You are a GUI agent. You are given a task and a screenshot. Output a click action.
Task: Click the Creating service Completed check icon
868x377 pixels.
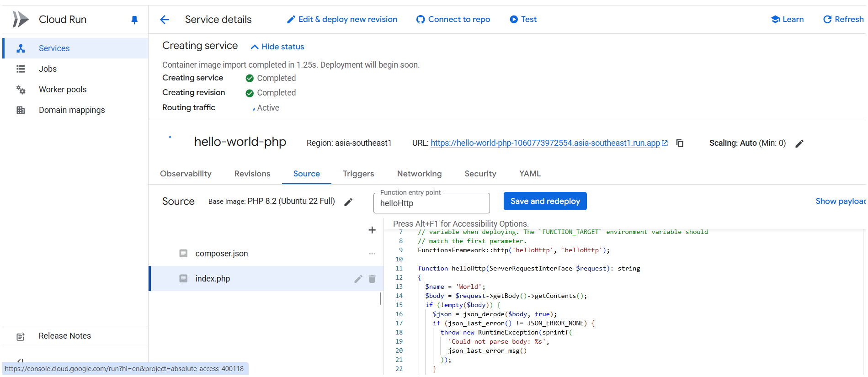(250, 78)
